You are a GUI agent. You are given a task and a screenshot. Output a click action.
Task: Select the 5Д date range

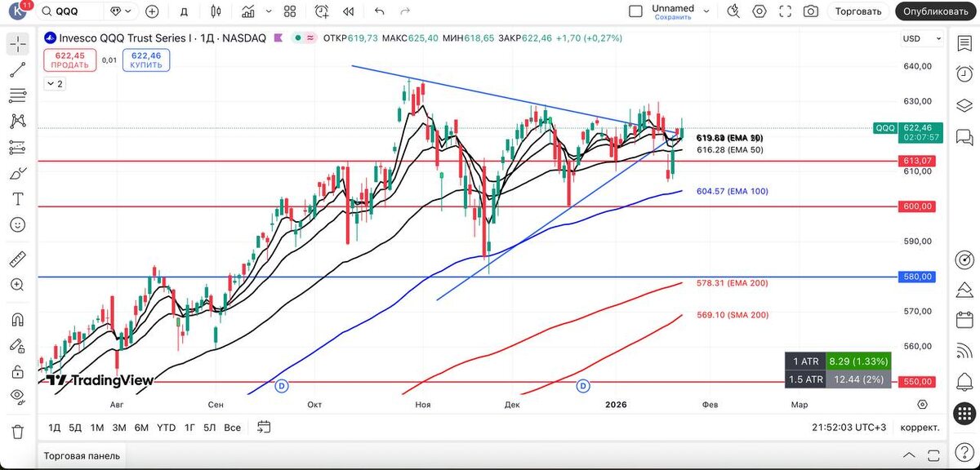(x=75, y=427)
